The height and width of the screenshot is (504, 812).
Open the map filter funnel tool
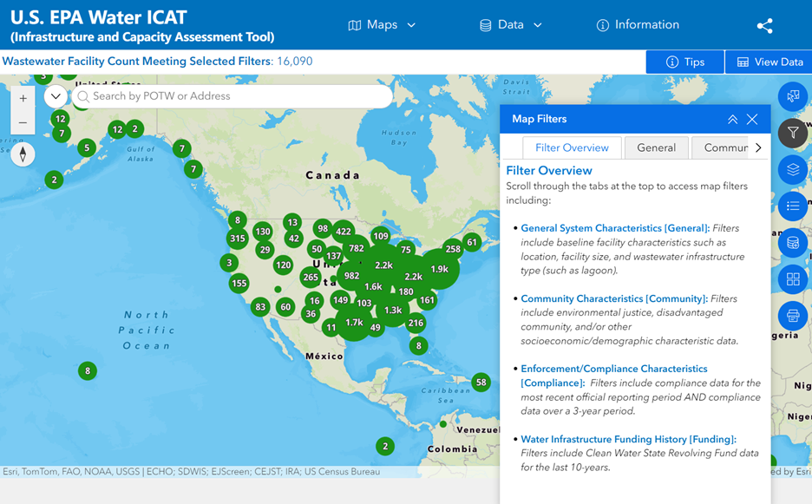coord(792,133)
